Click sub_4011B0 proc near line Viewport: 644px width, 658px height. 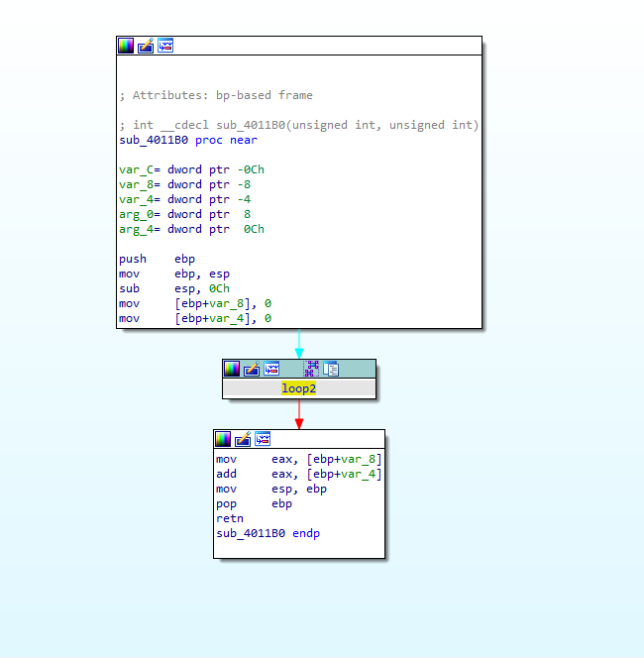[x=187, y=140]
